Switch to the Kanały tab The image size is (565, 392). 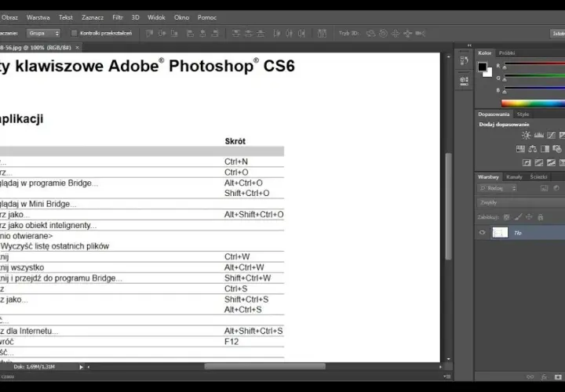click(x=514, y=176)
